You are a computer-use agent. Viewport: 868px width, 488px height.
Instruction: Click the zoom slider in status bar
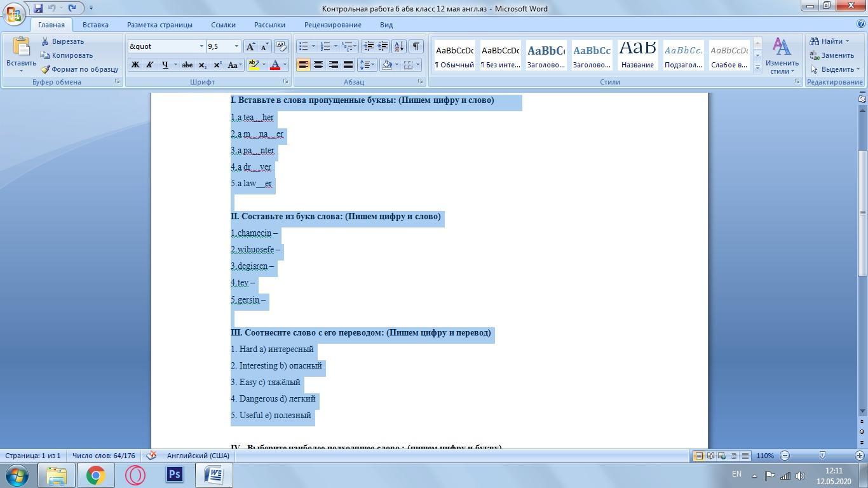click(822, 456)
